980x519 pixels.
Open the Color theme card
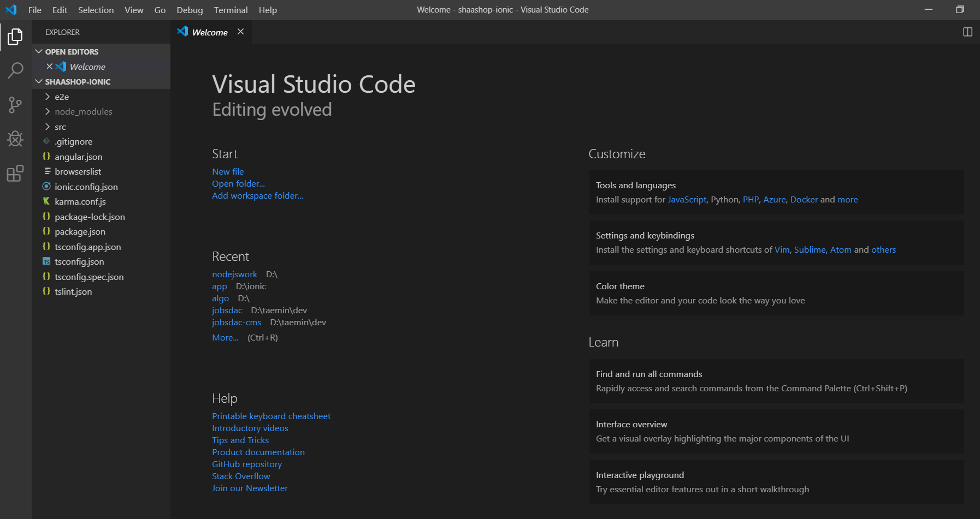coord(776,293)
